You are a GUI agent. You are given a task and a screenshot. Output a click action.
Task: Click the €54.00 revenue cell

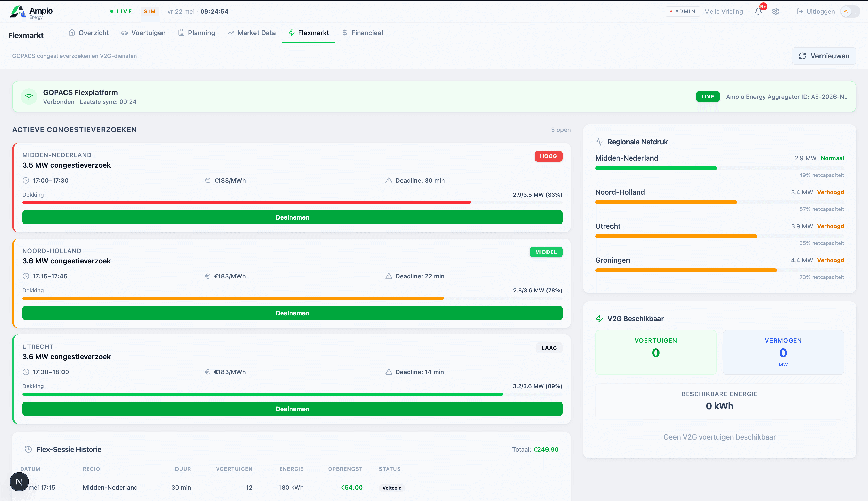351,487
